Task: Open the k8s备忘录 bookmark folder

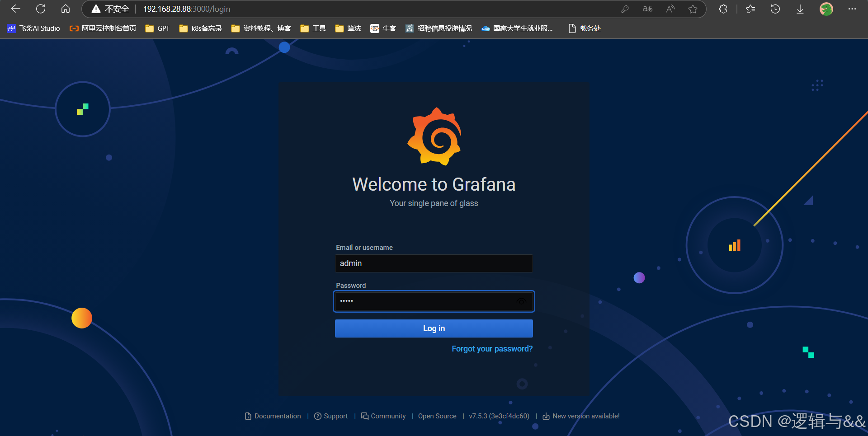Action: [x=201, y=28]
